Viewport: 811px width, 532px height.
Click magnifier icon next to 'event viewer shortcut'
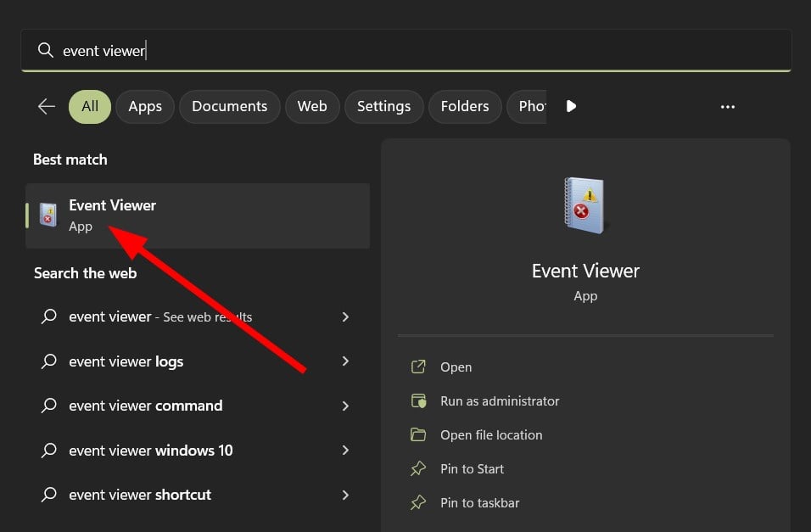click(x=49, y=494)
